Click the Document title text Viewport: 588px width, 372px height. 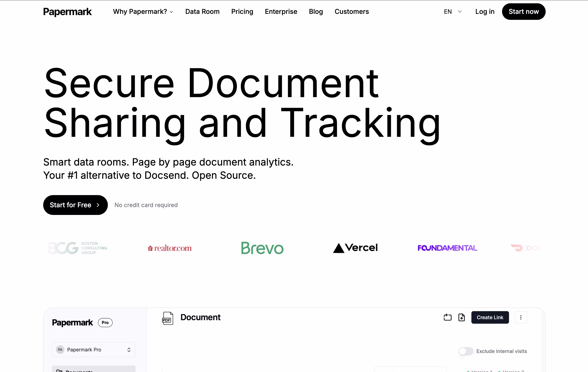click(200, 317)
